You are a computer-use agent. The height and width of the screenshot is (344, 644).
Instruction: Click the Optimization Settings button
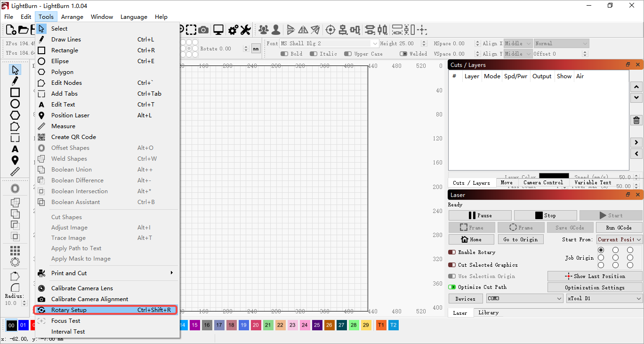point(595,287)
